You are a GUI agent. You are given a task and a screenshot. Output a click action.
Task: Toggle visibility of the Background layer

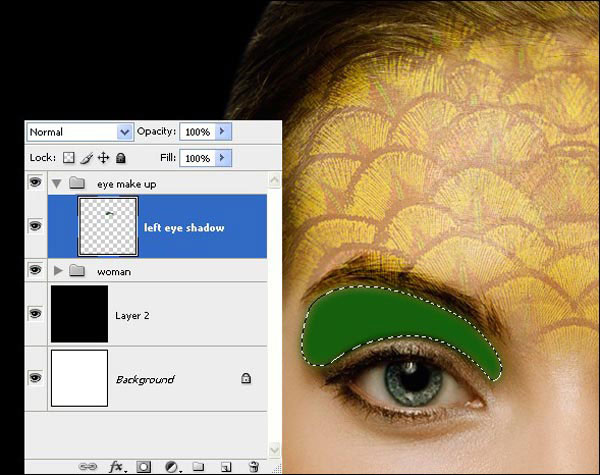(35, 378)
